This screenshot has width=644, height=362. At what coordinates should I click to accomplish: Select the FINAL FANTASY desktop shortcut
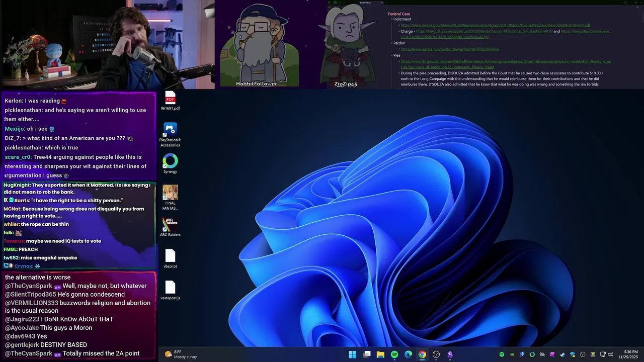[x=170, y=198]
